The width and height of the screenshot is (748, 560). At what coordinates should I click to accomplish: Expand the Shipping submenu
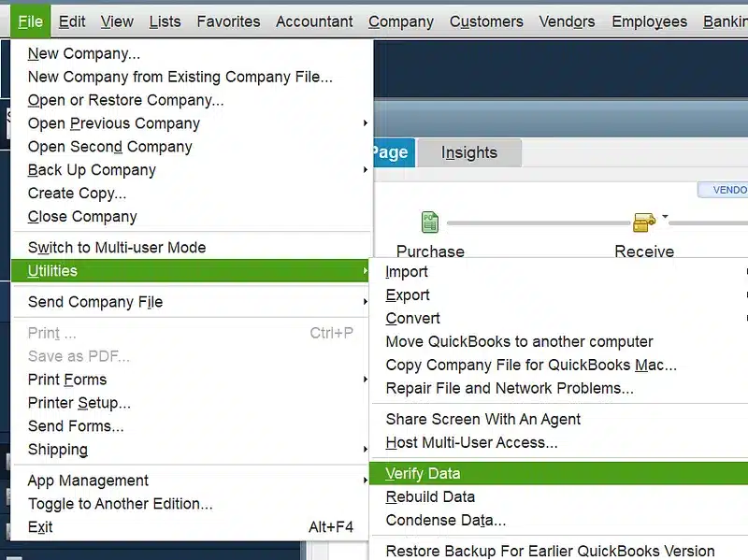point(57,450)
